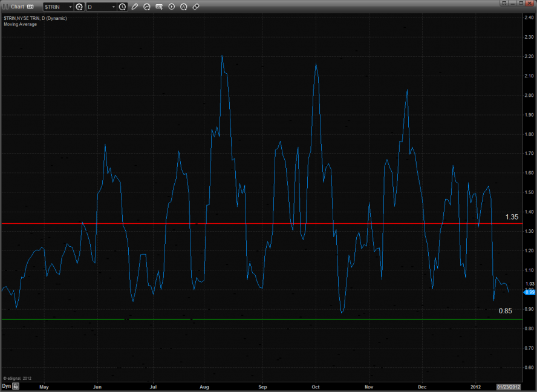Click the Chart window title text
The height and width of the screenshot is (392, 537).
[x=18, y=7]
